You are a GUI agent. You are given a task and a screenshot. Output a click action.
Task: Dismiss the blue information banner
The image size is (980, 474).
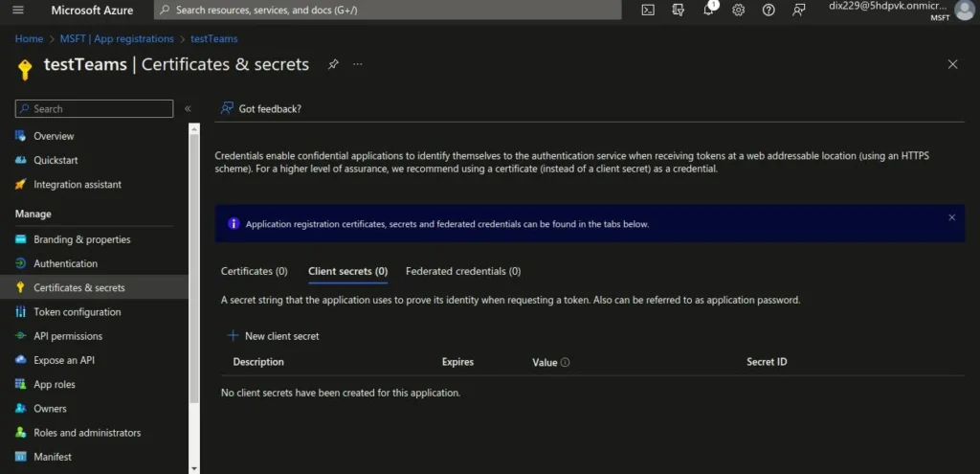click(x=951, y=217)
